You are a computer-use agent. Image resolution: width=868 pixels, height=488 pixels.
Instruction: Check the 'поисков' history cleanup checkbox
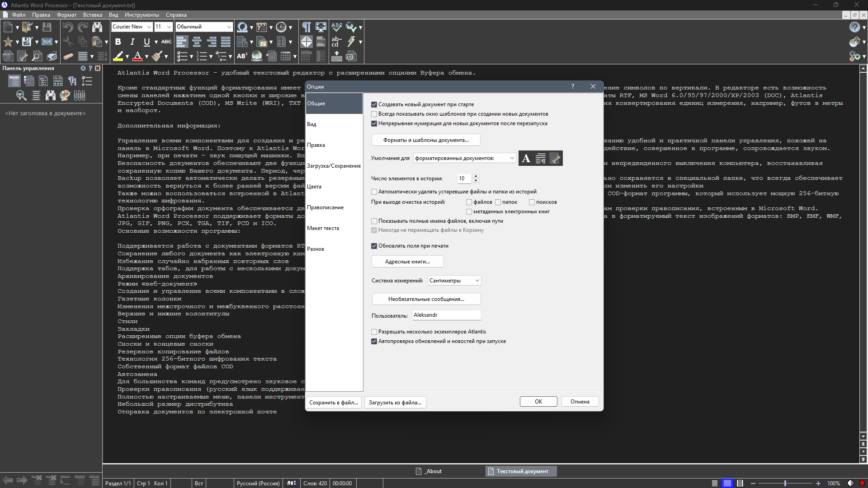pyautogui.click(x=532, y=202)
